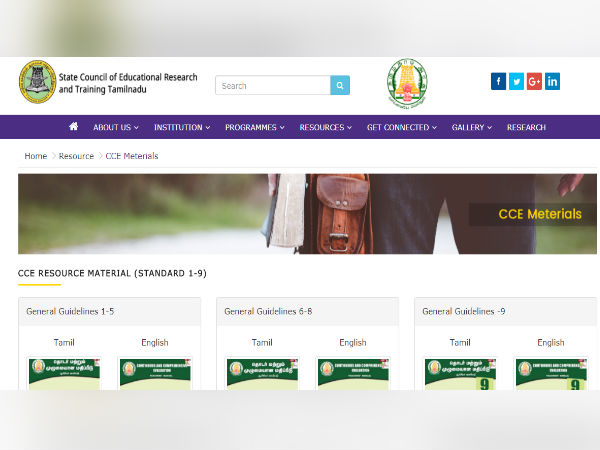Open the Google Plus social icon
The width and height of the screenshot is (600, 450).
point(534,81)
